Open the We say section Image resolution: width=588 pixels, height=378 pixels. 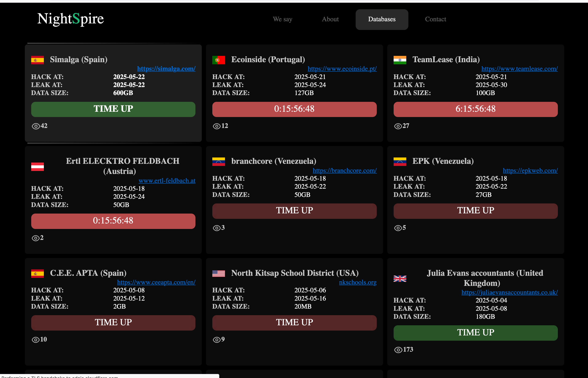(282, 19)
